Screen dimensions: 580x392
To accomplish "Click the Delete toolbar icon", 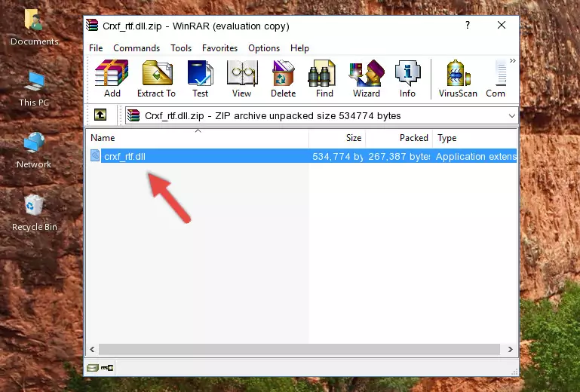I will click(x=284, y=78).
